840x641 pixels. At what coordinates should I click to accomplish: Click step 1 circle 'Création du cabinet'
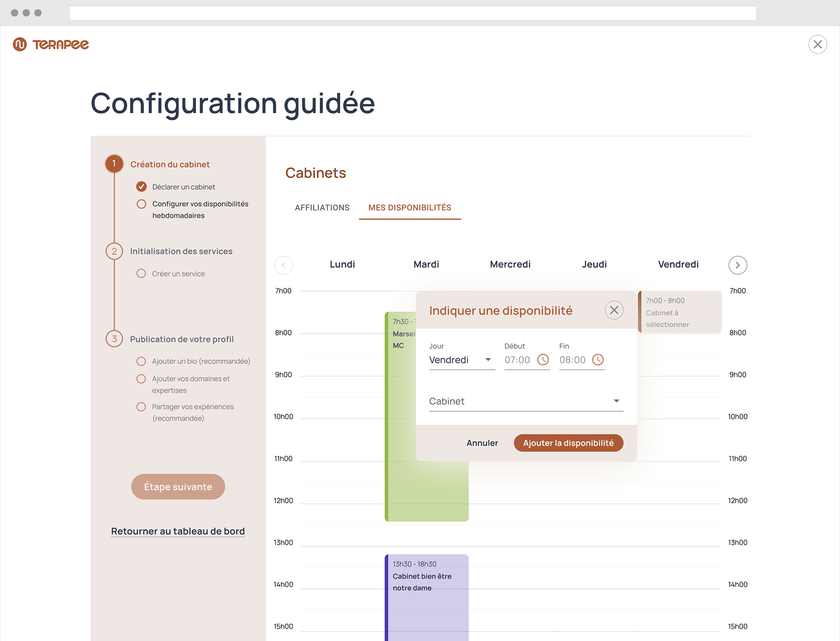(x=114, y=164)
